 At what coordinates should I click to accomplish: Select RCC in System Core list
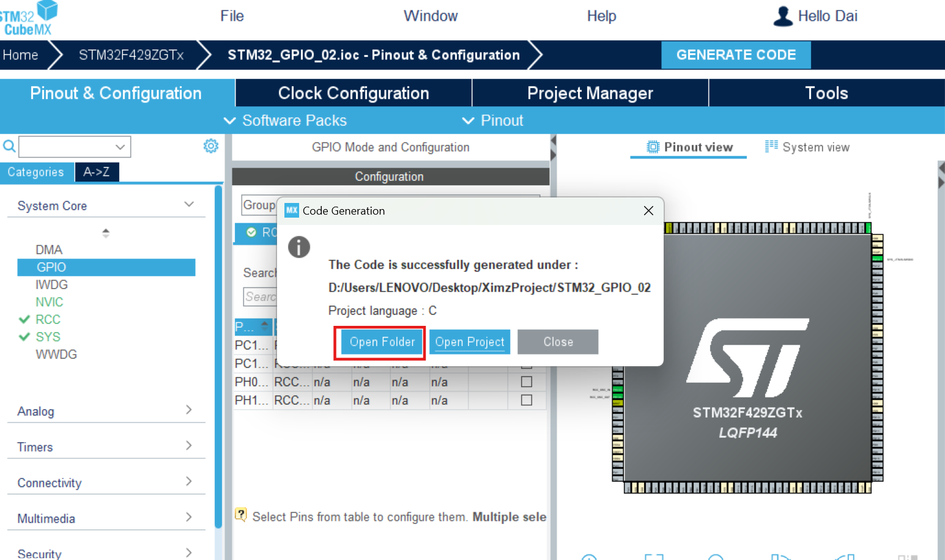pyautogui.click(x=48, y=319)
